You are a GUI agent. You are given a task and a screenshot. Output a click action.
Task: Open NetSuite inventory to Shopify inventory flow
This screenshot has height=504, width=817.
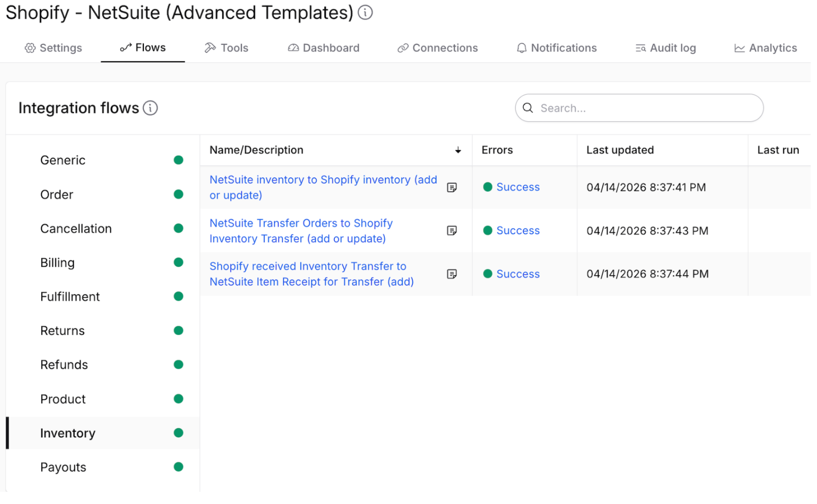323,187
